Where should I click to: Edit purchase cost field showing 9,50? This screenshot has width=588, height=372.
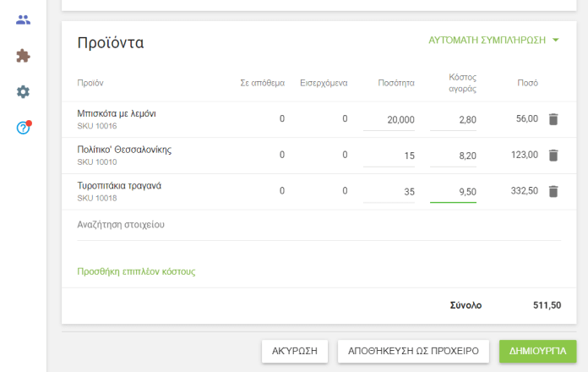click(x=454, y=192)
